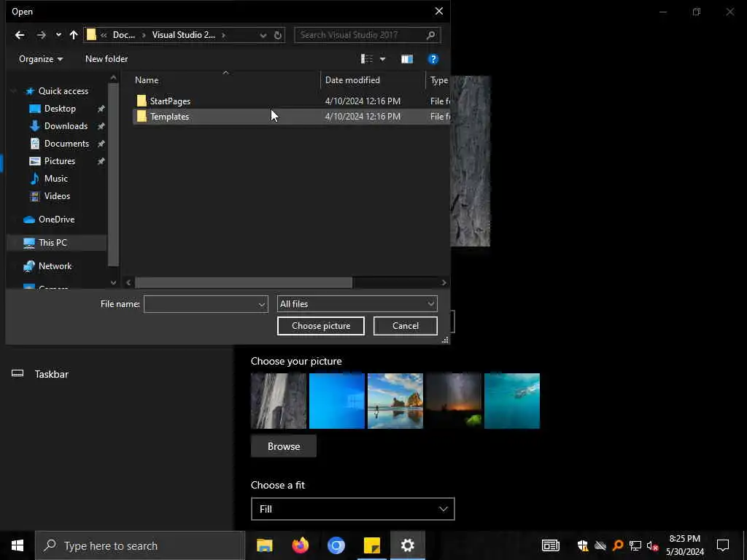Open Music in navigation pane
The image size is (747, 560).
point(55,179)
